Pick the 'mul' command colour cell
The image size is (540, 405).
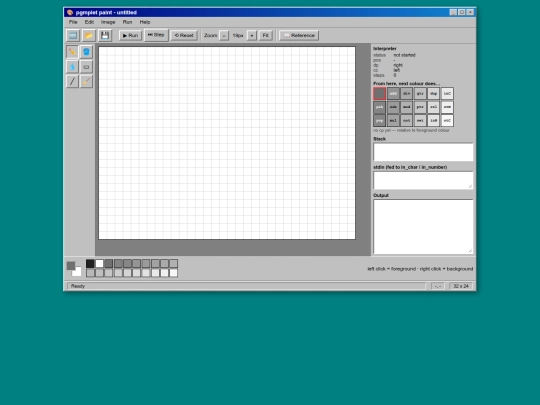pyautogui.click(x=393, y=121)
